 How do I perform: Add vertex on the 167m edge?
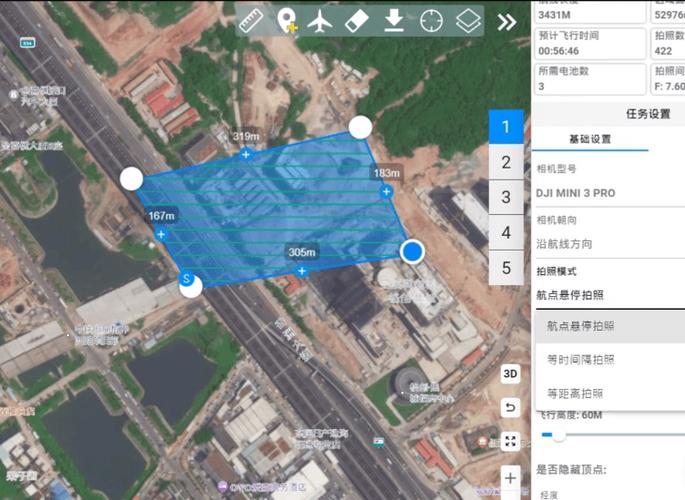161,234
